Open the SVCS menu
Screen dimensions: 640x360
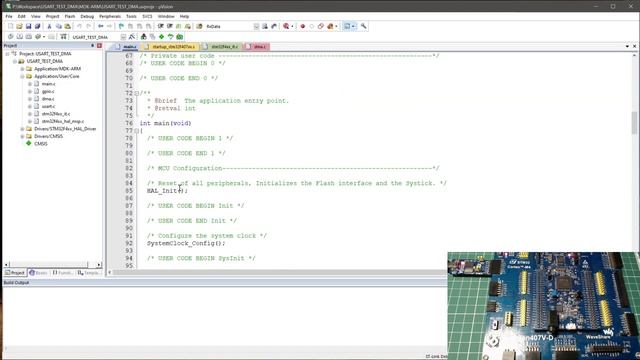click(147, 16)
